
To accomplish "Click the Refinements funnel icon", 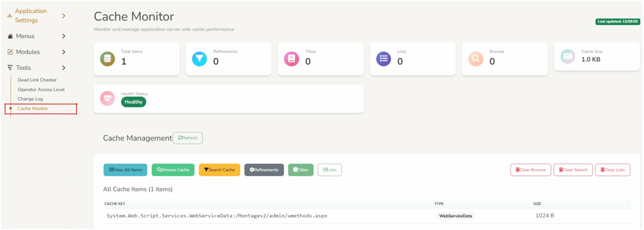I will point(199,59).
